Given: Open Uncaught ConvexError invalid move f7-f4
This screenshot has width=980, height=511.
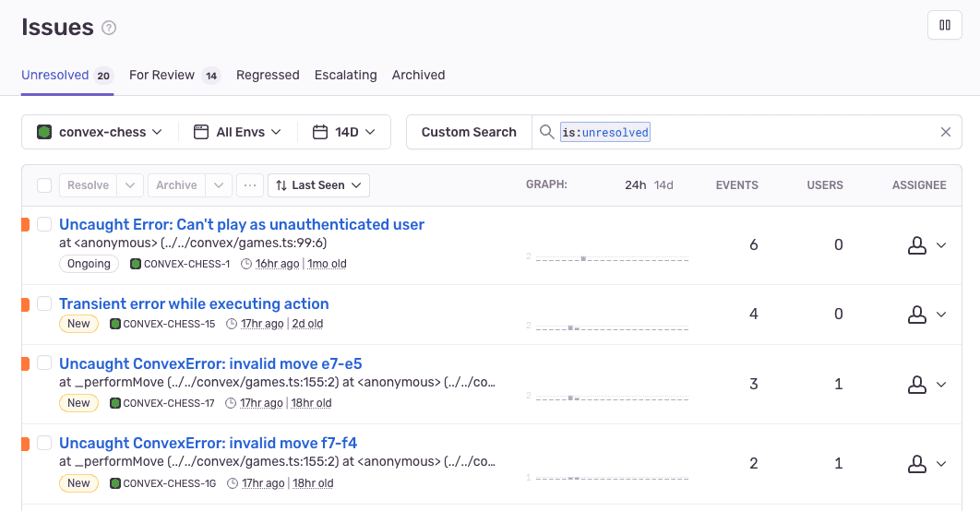Looking at the screenshot, I should point(209,443).
